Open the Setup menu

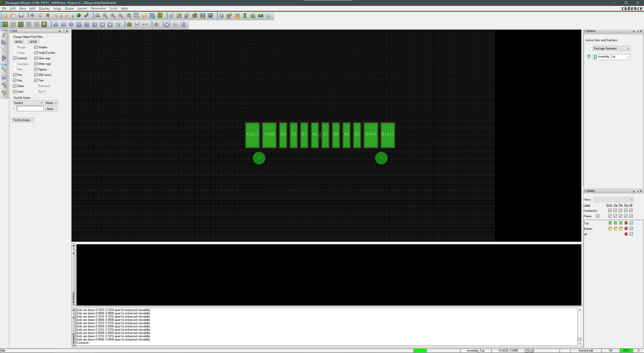point(57,8)
